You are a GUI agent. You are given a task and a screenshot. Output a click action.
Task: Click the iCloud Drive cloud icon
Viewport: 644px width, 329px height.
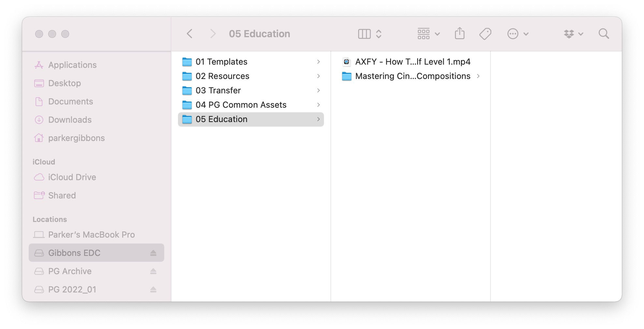point(39,177)
